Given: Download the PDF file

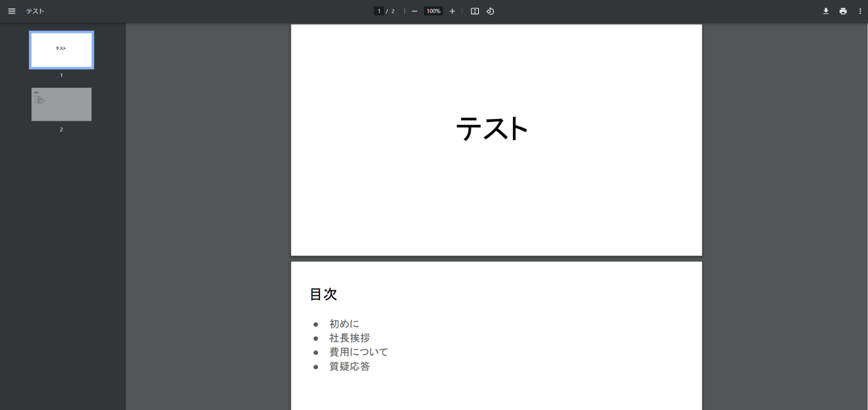Looking at the screenshot, I should (x=826, y=11).
